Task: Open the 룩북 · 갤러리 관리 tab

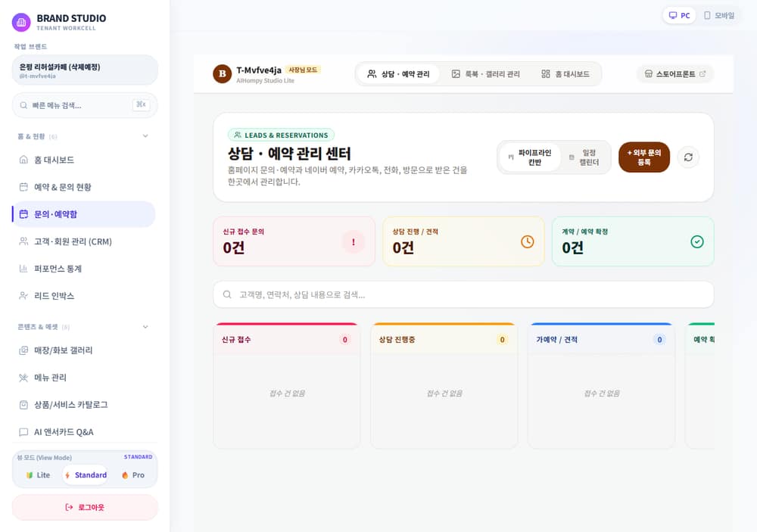Action: [486, 74]
